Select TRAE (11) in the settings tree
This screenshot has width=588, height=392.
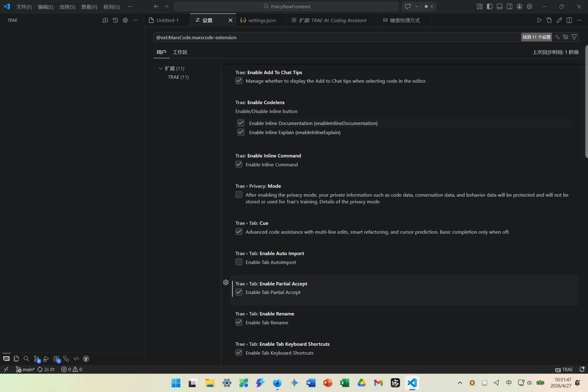point(178,77)
